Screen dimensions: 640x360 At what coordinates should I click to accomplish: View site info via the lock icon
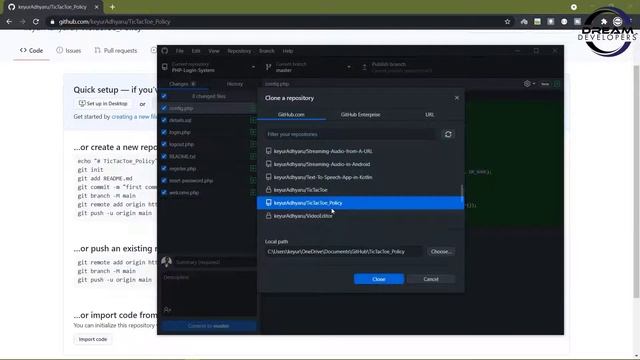coord(52,22)
